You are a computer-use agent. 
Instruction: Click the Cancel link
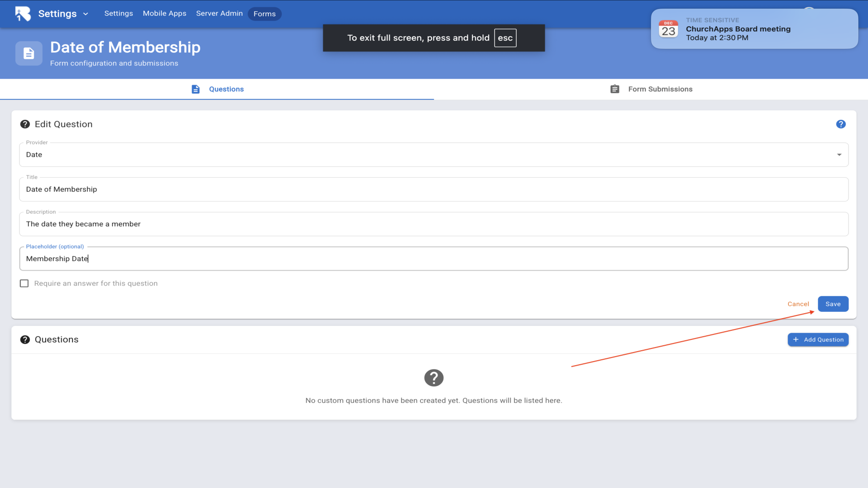(798, 304)
